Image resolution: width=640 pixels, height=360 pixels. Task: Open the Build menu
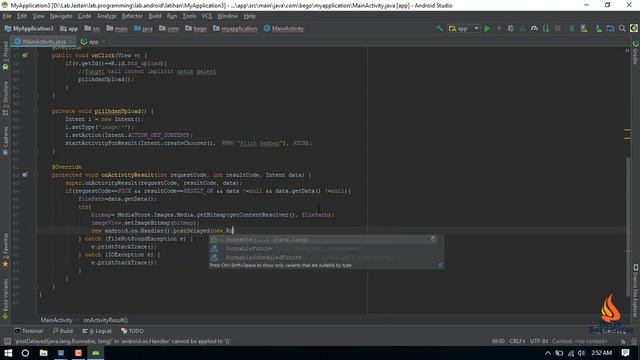(x=155, y=16)
